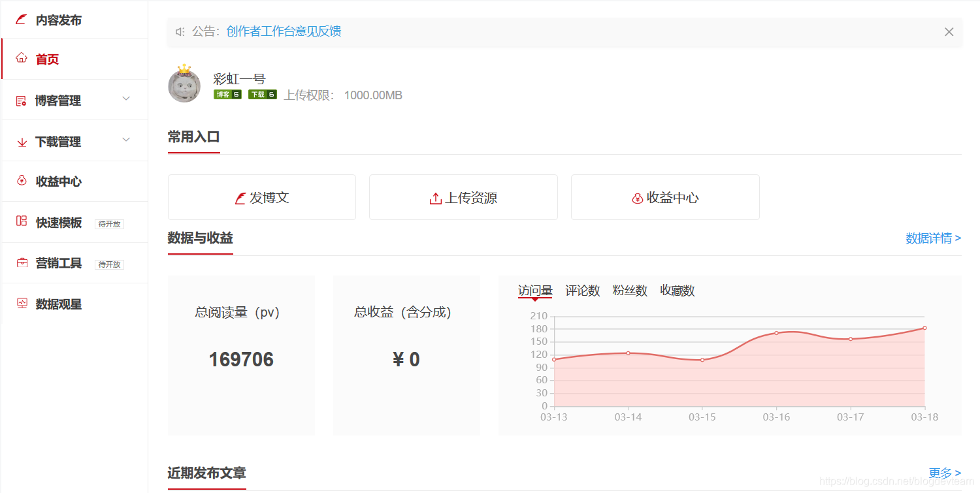Click the 数据观星 monitor icon
The image size is (980, 493).
(22, 303)
